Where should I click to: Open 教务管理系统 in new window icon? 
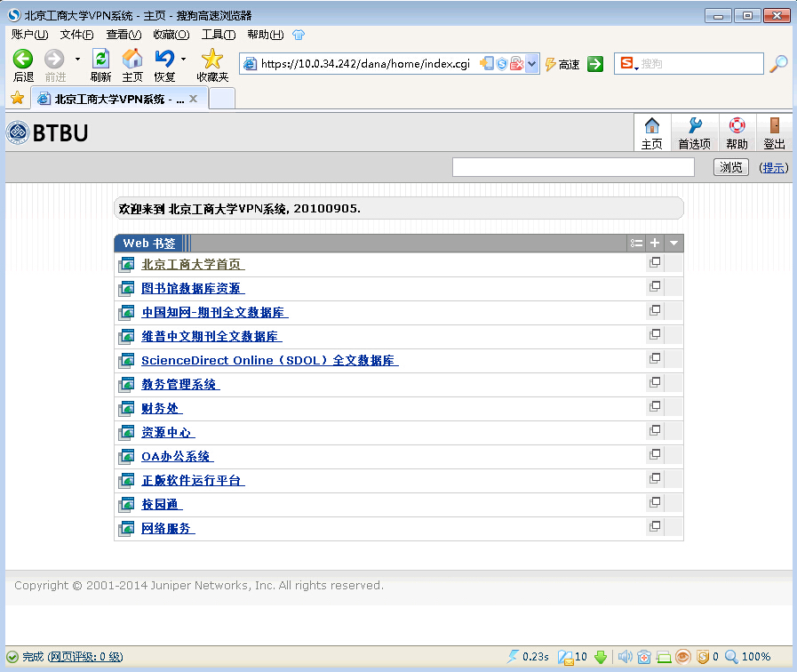click(x=655, y=383)
